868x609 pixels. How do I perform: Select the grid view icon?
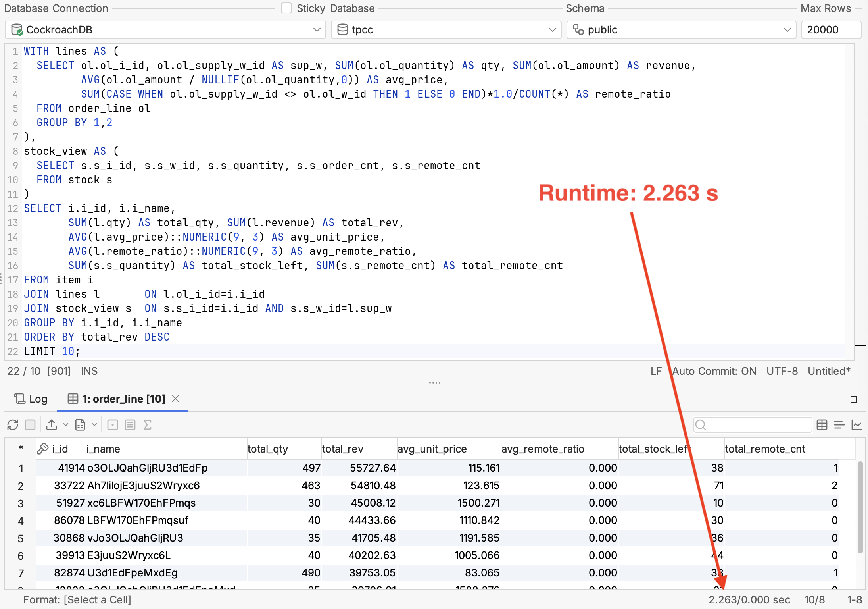click(x=822, y=424)
